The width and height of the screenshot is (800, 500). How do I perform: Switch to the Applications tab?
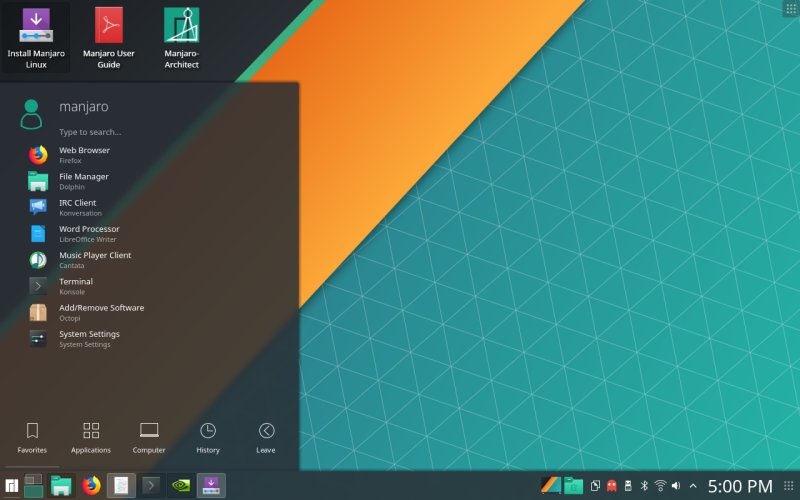(91, 438)
